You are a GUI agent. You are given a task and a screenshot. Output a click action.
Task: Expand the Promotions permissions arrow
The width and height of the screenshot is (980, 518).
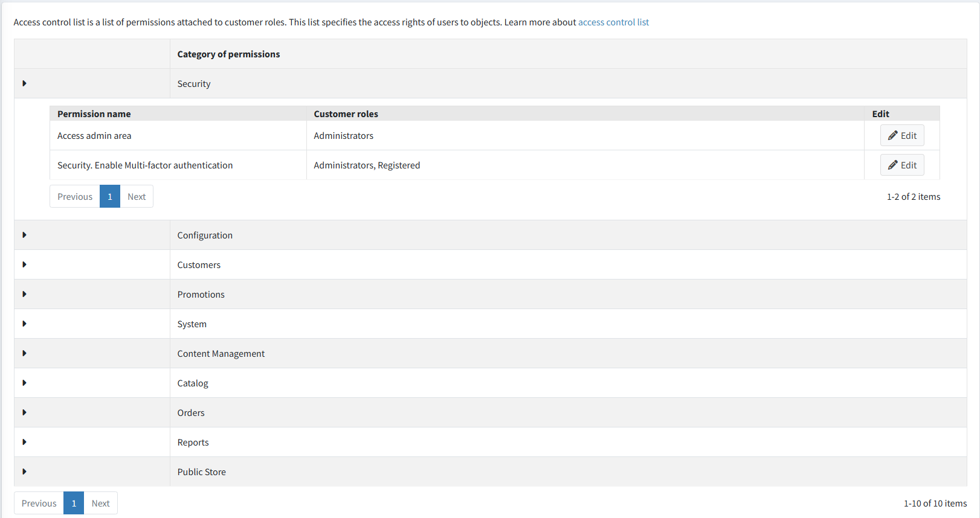point(24,294)
